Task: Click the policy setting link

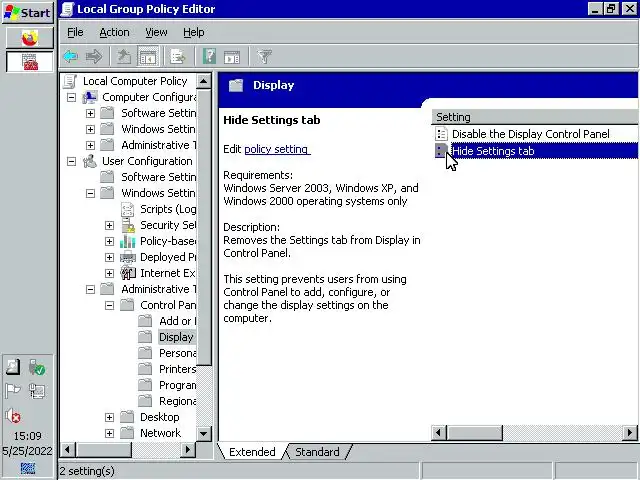Action: pos(276,149)
